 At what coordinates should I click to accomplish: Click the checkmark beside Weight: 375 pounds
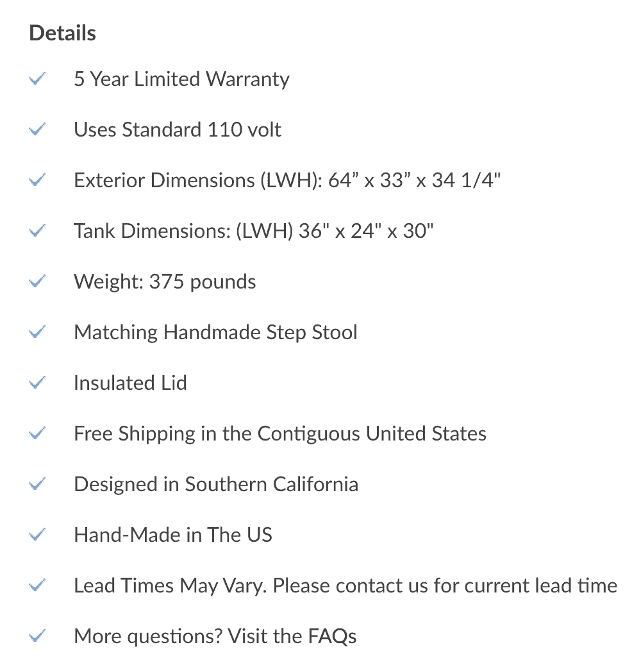pos(37,281)
